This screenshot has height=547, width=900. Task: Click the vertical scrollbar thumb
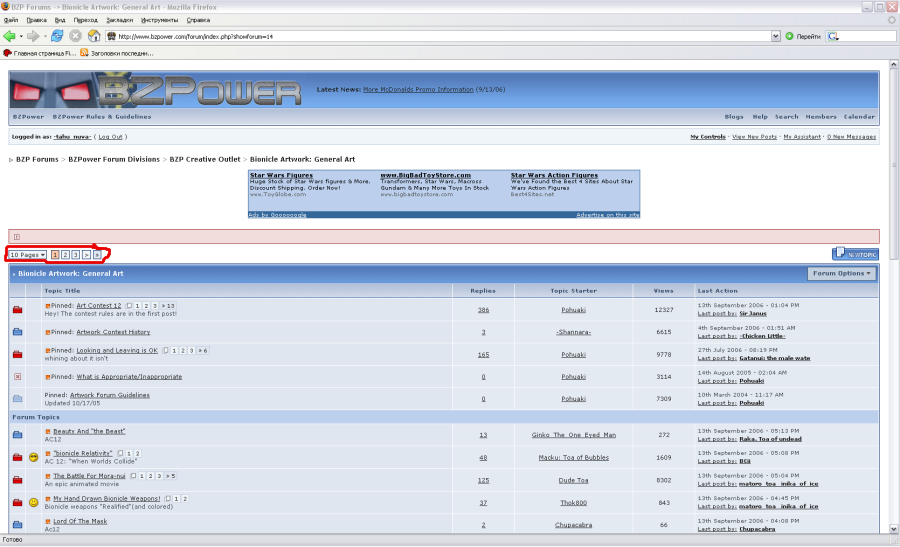pyautogui.click(x=894, y=165)
